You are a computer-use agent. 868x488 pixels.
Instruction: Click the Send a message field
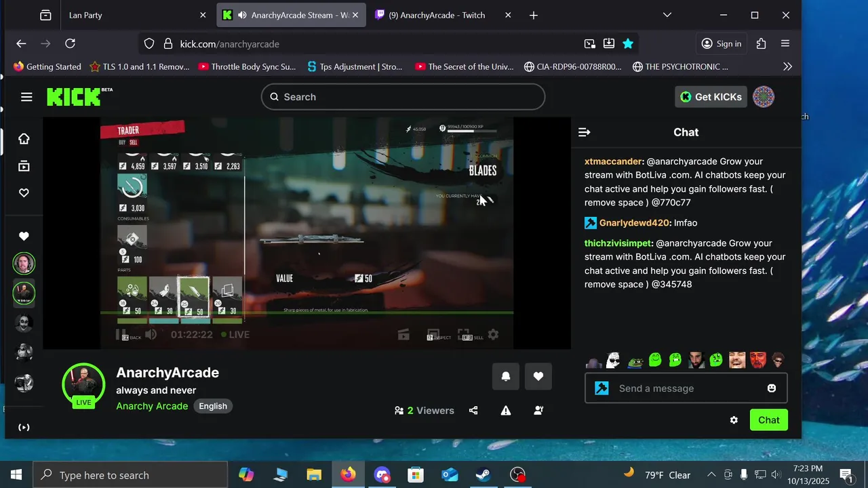(x=686, y=388)
